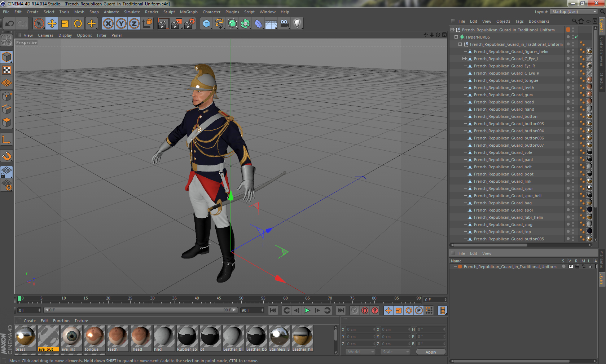This screenshot has width=606, height=364.
Task: Toggle X axis lock
Action: pos(108,24)
